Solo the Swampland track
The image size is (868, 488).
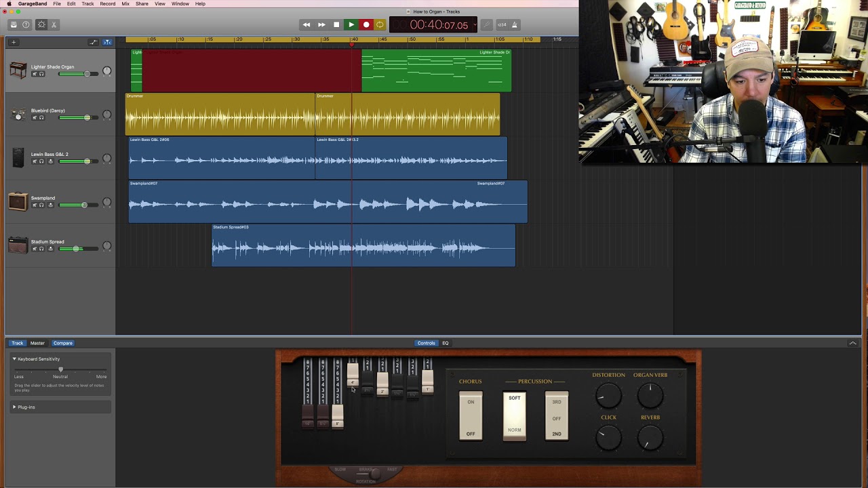(x=41, y=205)
